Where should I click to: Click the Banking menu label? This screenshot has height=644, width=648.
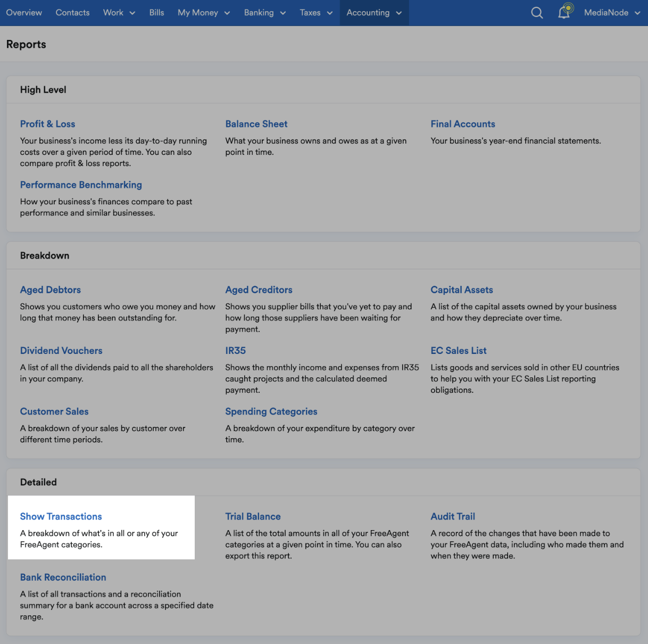259,13
